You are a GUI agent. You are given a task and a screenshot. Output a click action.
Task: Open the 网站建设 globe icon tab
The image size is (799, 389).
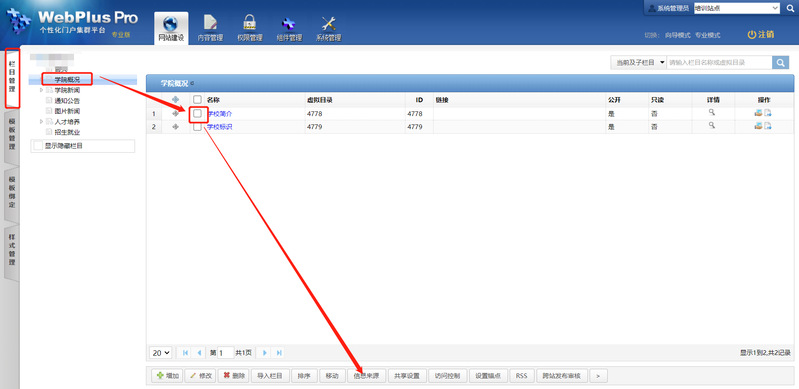click(x=171, y=29)
